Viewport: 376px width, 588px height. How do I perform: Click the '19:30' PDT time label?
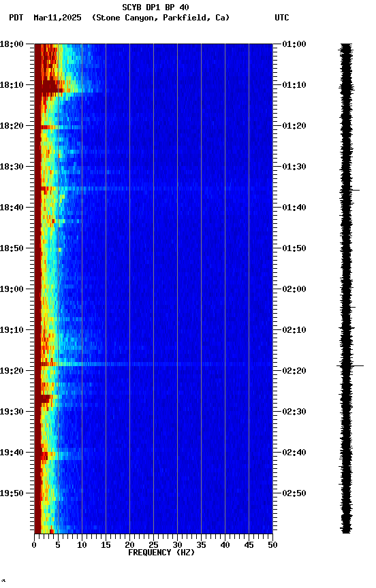(x=12, y=412)
